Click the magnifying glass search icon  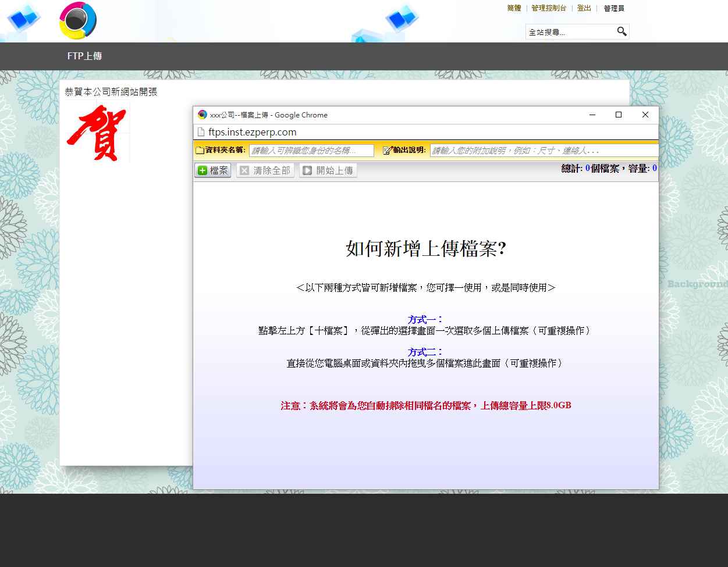click(622, 31)
